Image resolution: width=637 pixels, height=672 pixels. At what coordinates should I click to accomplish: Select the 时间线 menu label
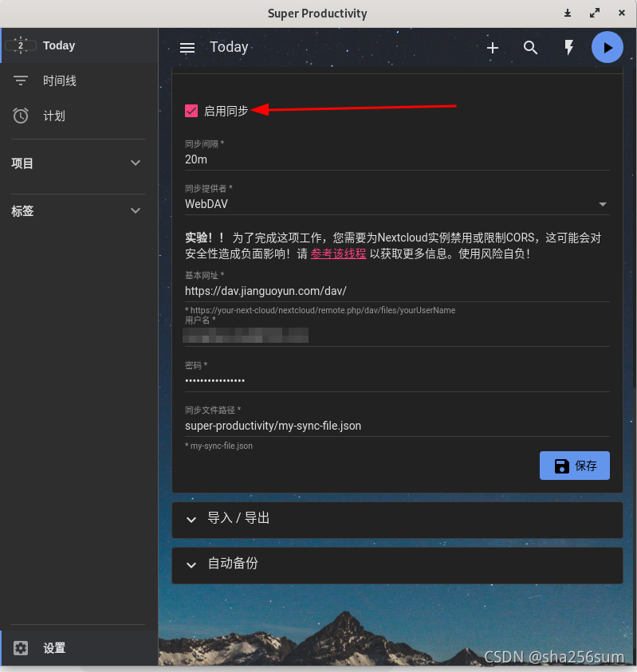60,81
